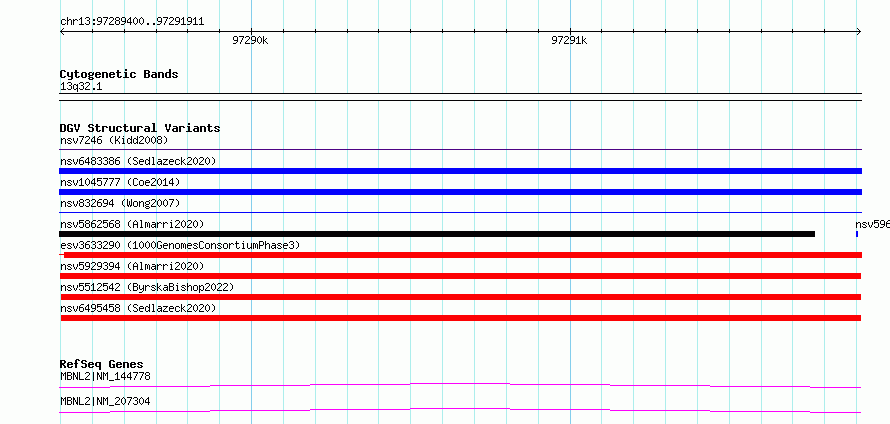Open esv3633290 (1000GenomesConsortiumPhase3) label

(180, 245)
